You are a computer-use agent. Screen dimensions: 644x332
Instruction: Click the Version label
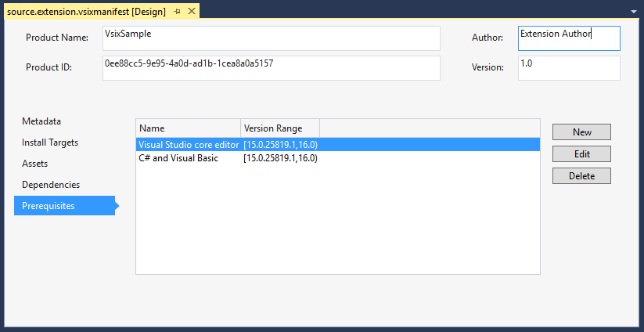pyautogui.click(x=487, y=67)
